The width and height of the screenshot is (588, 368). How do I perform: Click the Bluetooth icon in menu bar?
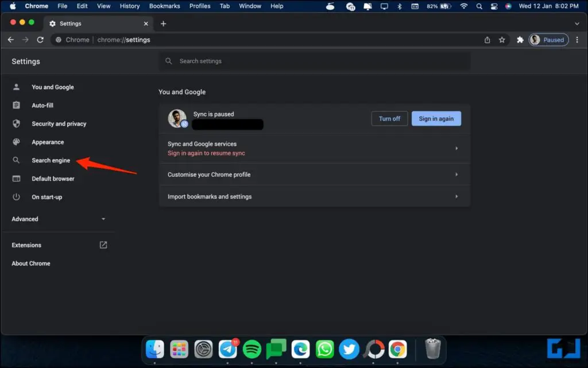tap(400, 6)
